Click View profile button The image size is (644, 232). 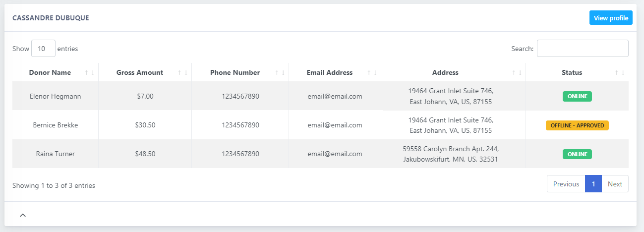pos(611,18)
